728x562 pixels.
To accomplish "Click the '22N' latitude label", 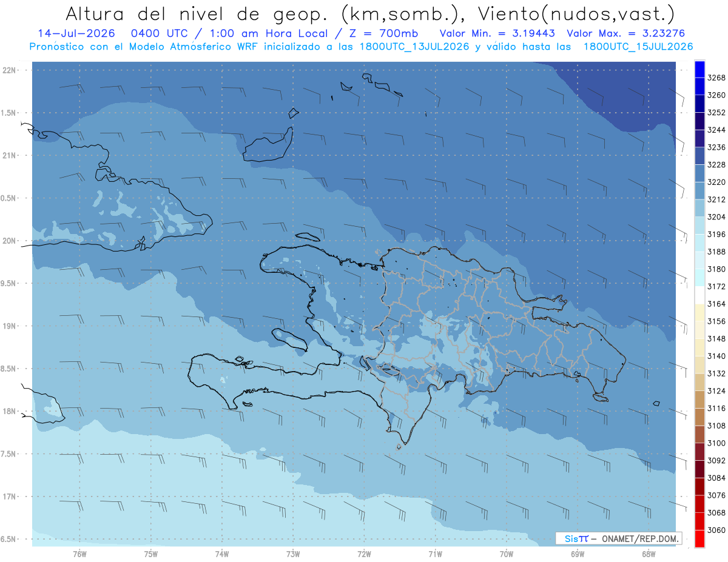I will click(10, 70).
